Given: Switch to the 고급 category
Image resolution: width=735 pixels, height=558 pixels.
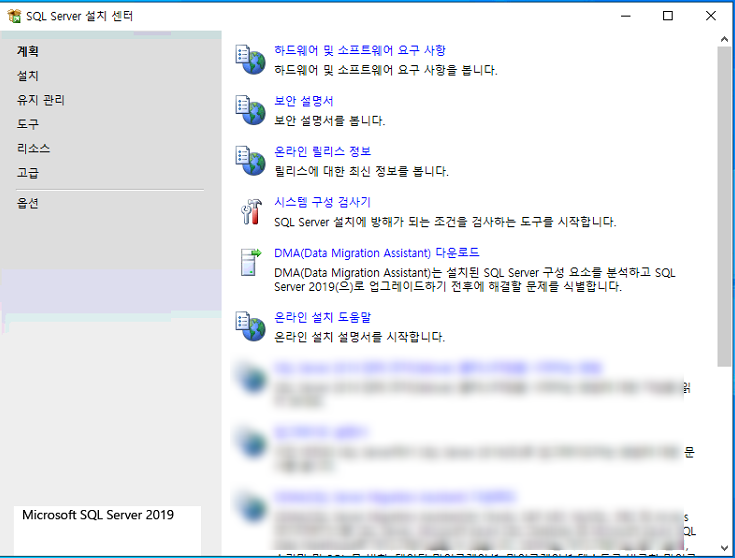Looking at the screenshot, I should pos(28,173).
